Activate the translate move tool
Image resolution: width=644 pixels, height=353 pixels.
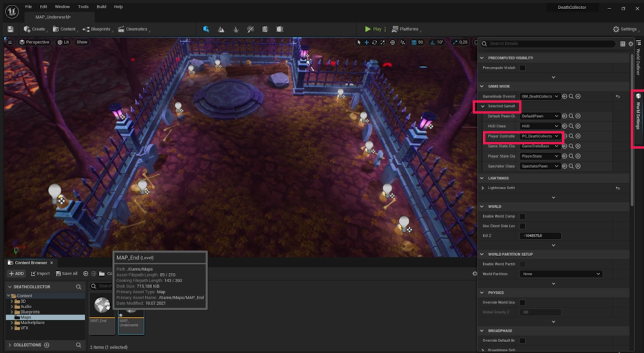pos(367,43)
